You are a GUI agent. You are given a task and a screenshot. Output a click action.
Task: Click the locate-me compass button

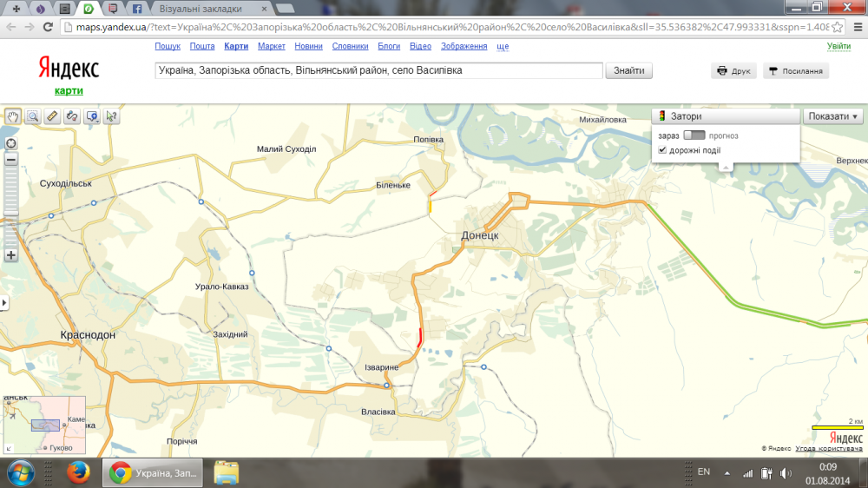point(10,143)
